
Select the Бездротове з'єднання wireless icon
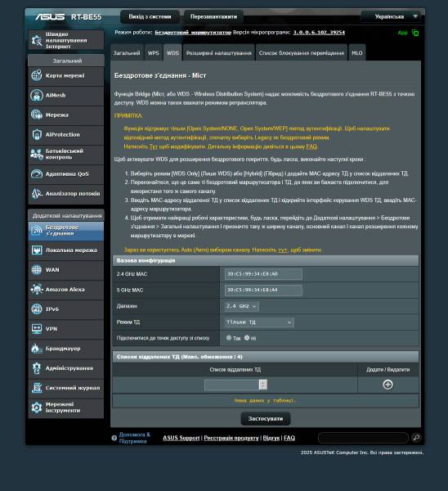(x=37, y=231)
